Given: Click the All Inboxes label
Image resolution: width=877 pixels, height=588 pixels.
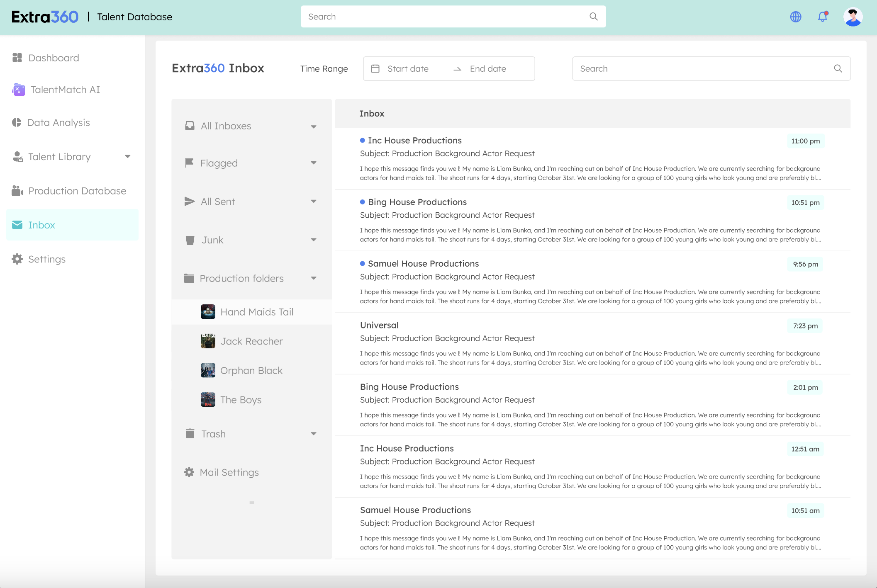Looking at the screenshot, I should [226, 126].
